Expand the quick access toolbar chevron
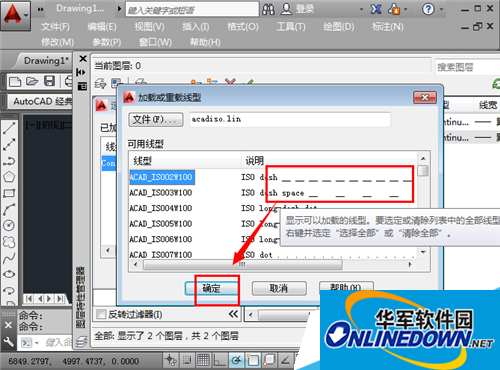This screenshot has width=500, height=370. pos(40,9)
